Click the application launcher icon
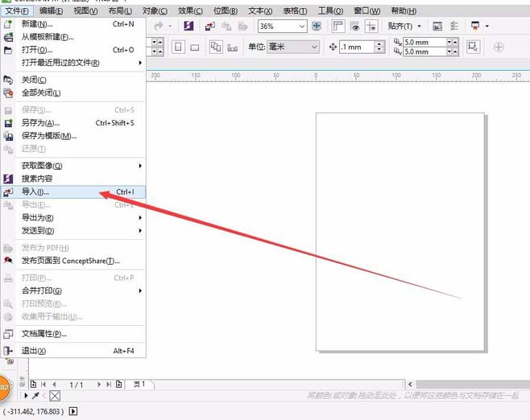Image resolution: width=530 pixels, height=420 pixels. (x=475, y=26)
